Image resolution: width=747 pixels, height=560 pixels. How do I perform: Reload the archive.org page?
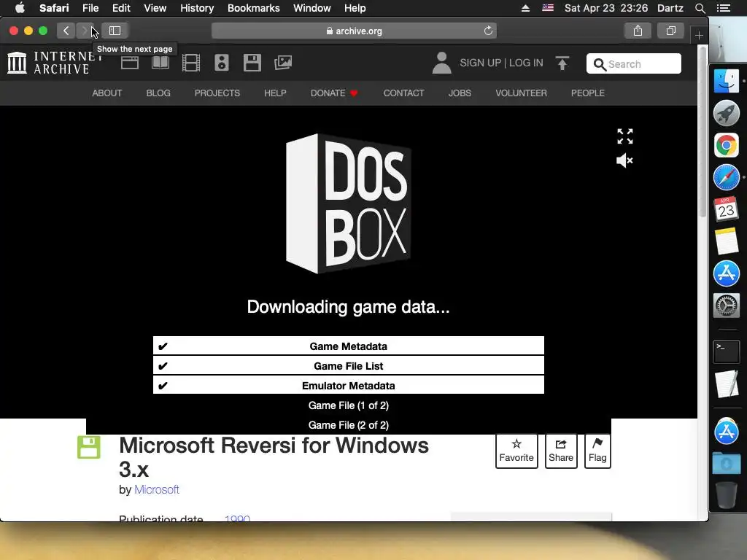(488, 31)
